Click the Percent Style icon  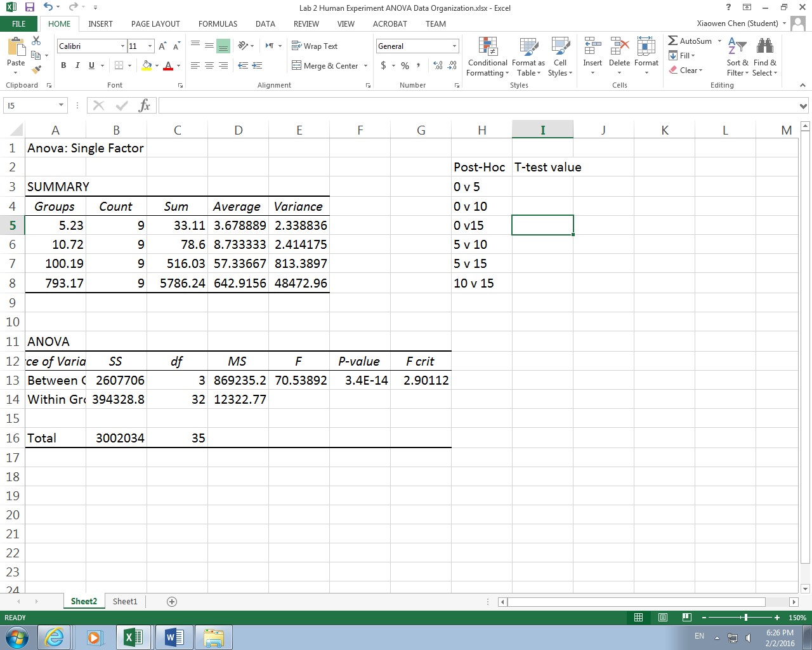coord(405,65)
